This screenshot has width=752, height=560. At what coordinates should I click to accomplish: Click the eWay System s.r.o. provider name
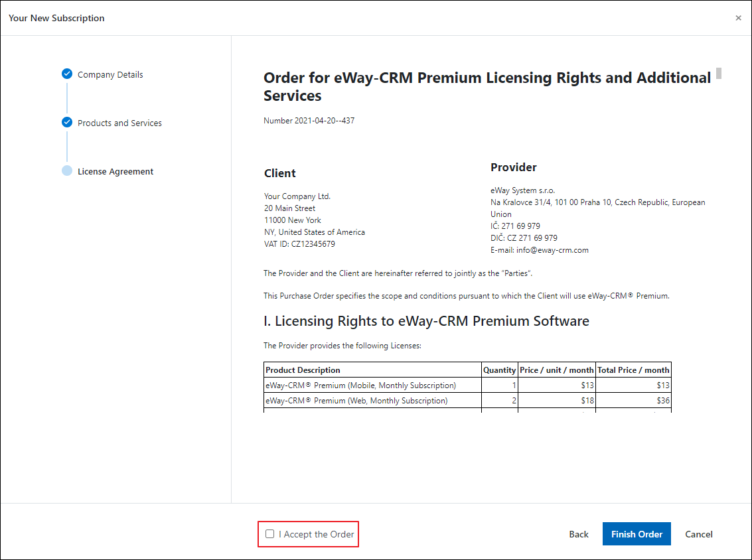[522, 190]
